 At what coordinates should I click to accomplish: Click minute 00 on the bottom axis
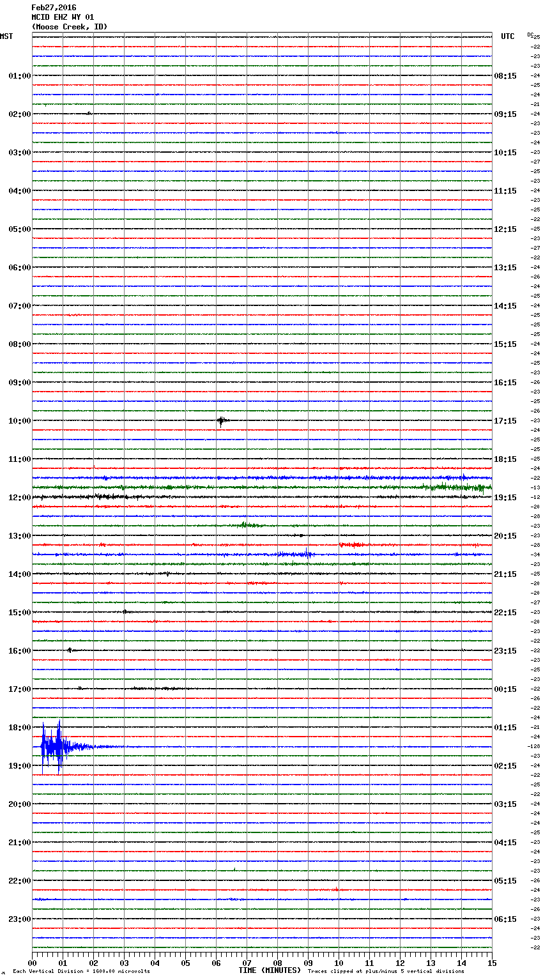(32, 963)
